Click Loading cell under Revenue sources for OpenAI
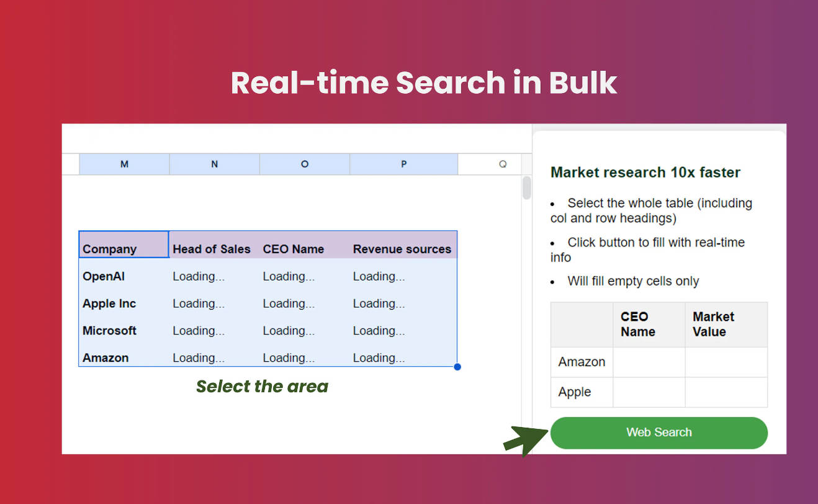 click(379, 276)
